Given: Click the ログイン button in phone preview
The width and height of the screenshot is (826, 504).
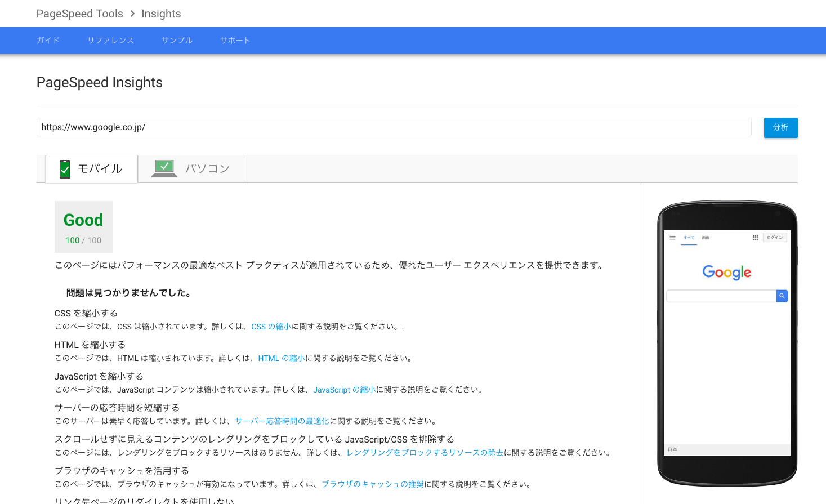Looking at the screenshot, I should click(x=775, y=238).
